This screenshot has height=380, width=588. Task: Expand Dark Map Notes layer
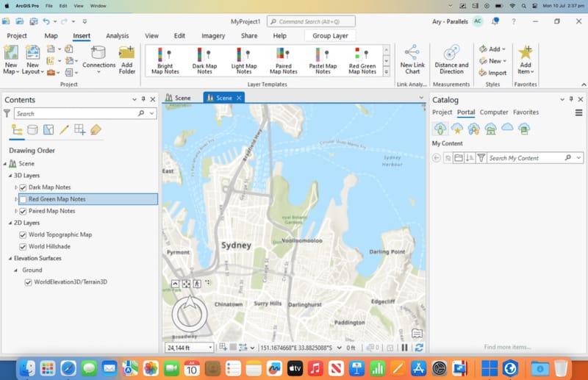(x=15, y=187)
